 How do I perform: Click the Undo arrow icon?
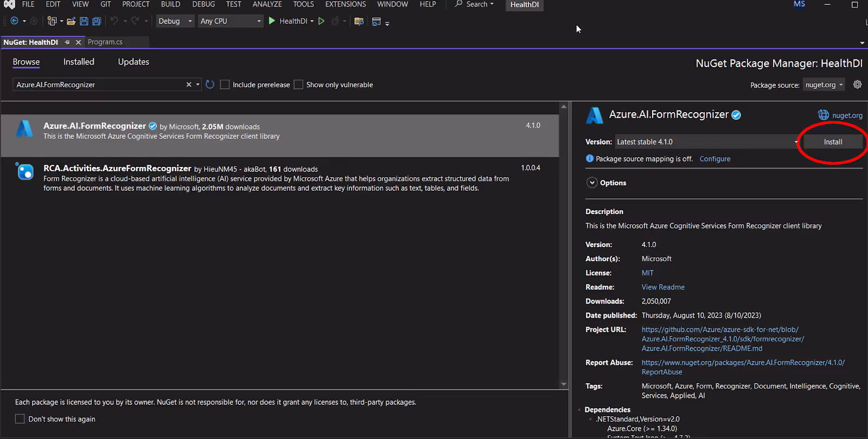pos(114,21)
